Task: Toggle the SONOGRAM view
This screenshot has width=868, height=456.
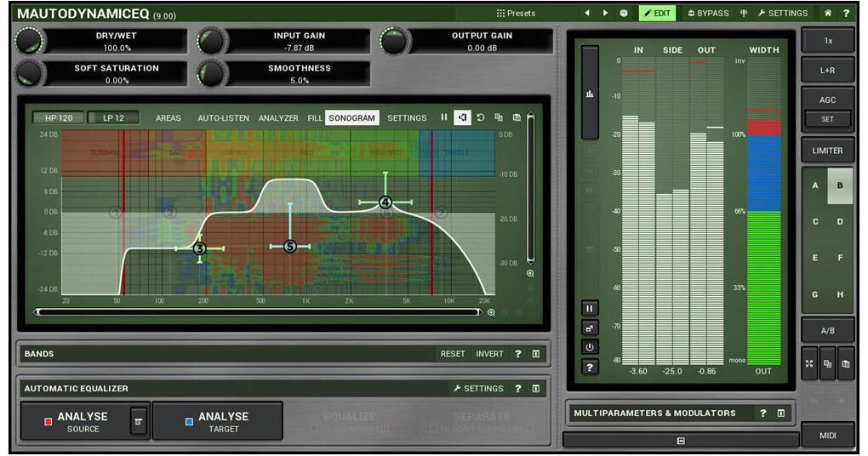Action: pos(352,118)
